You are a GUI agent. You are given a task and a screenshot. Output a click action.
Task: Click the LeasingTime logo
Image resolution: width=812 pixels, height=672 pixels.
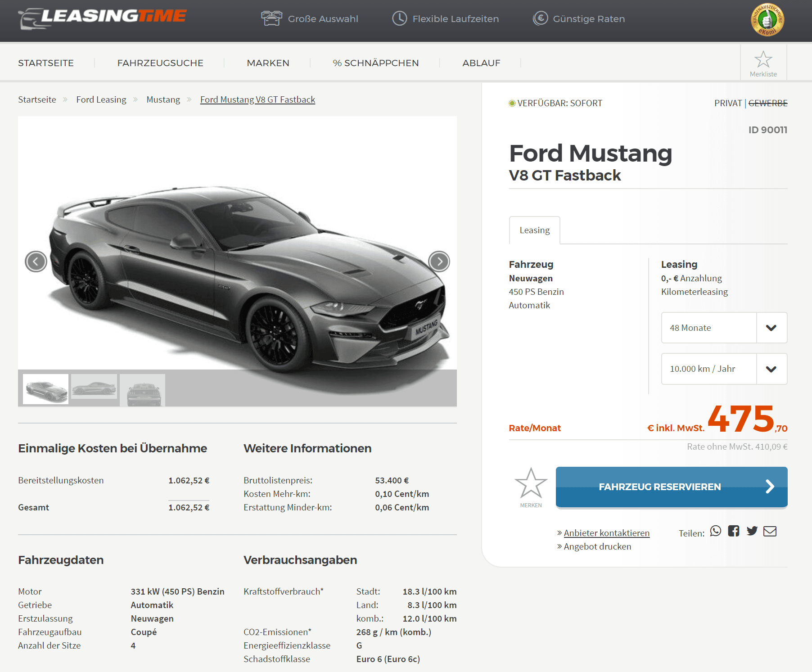click(x=102, y=18)
